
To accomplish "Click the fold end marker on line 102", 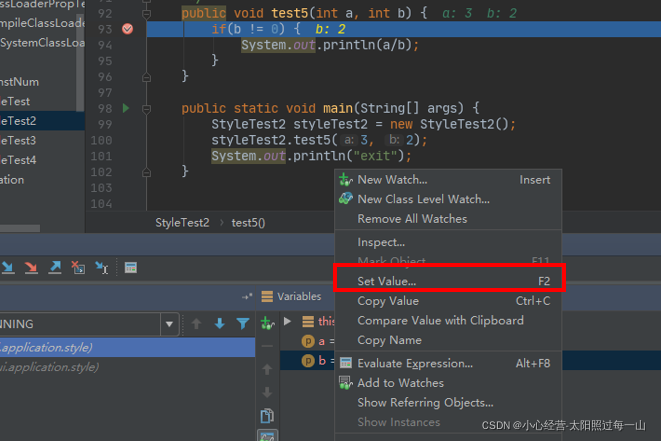I will coord(146,172).
